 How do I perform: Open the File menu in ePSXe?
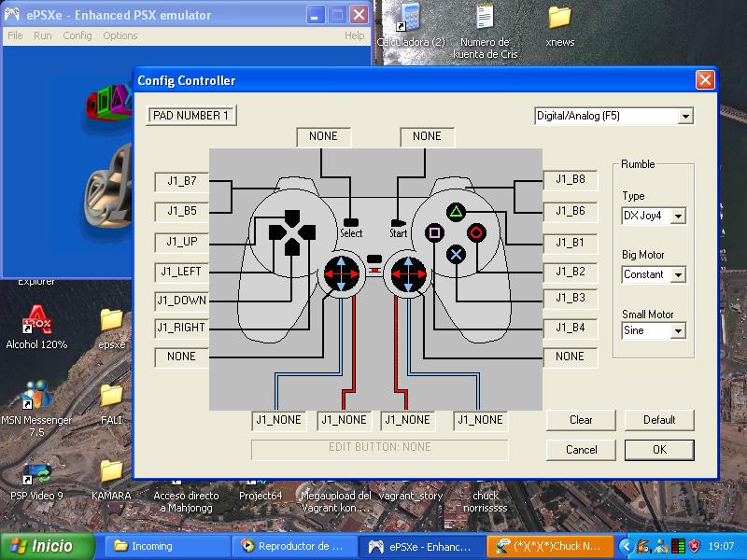15,35
